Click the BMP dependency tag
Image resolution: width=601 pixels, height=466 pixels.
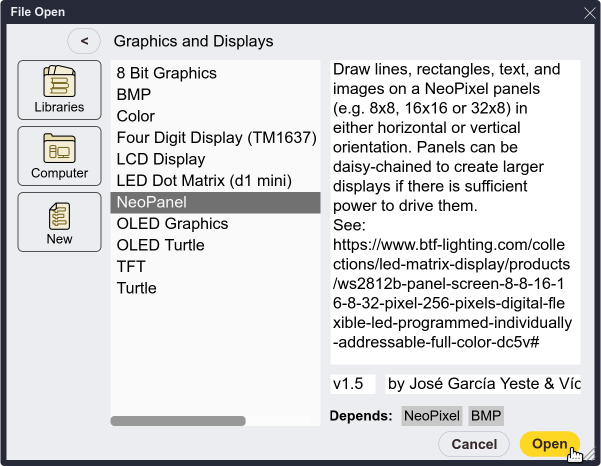click(486, 416)
